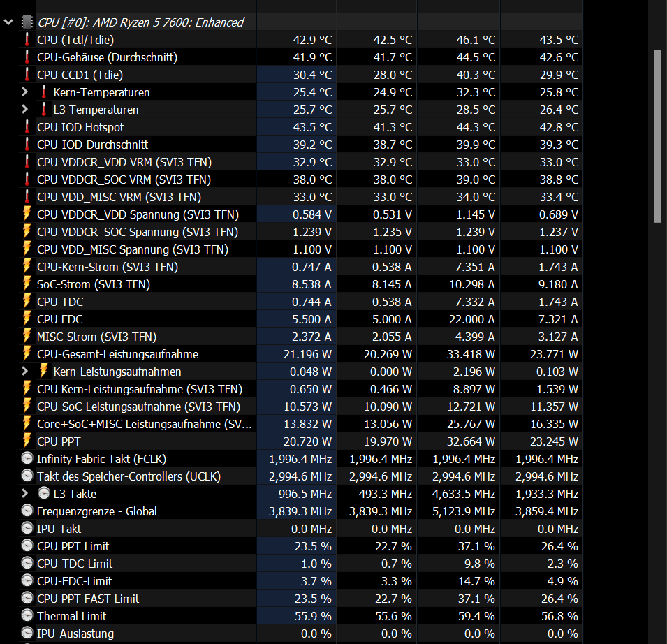Click lightning icon of CPU VDDCR_VDD Spannung
Screen dimensions: 667x644
(27, 214)
